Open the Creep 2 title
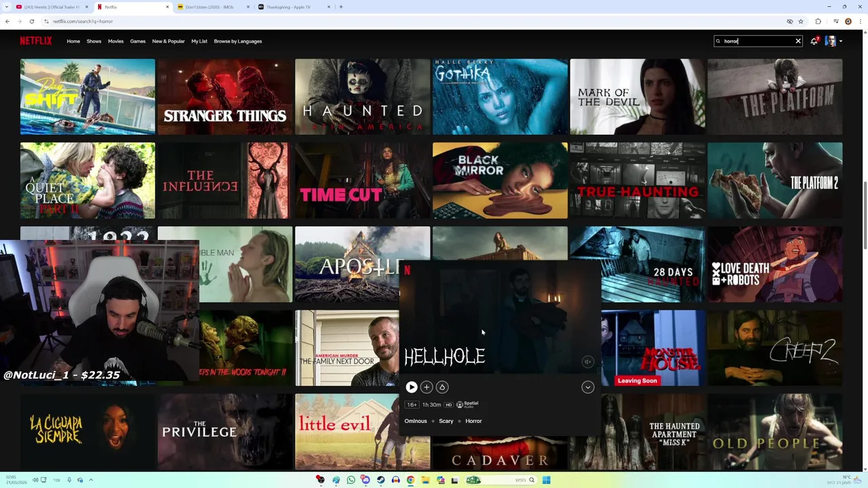Screen dimensions: 868x488 point(775,348)
